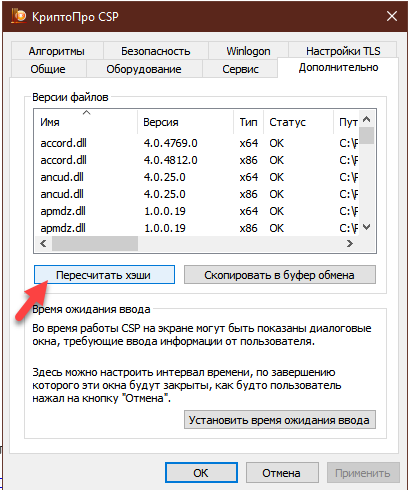Click the КриптоПро CSP title bar icon
408x490 pixels.
pos(19,16)
